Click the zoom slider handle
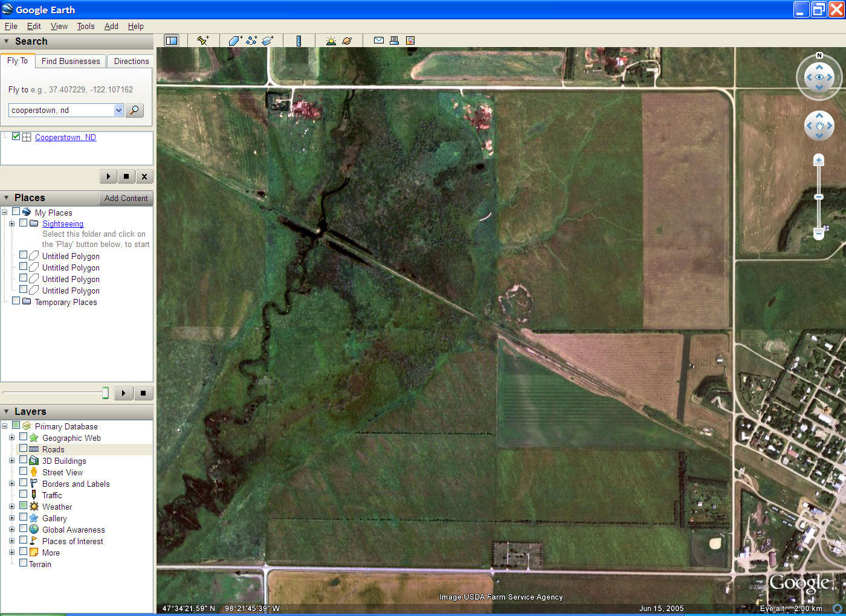 819,197
